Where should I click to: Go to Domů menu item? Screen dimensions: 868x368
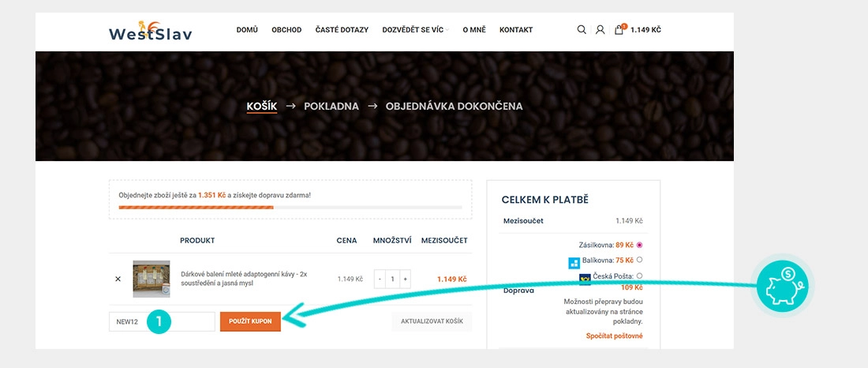tap(247, 30)
